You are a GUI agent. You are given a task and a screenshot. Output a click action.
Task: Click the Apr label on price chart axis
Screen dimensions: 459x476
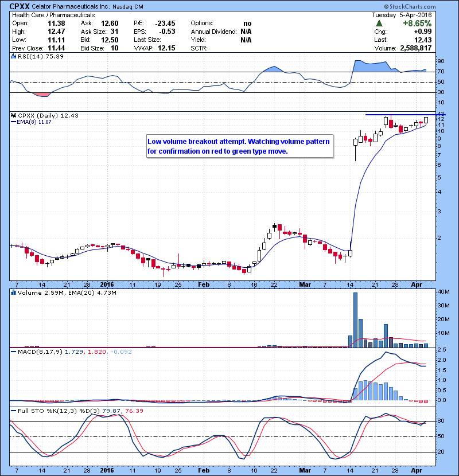pos(417,284)
